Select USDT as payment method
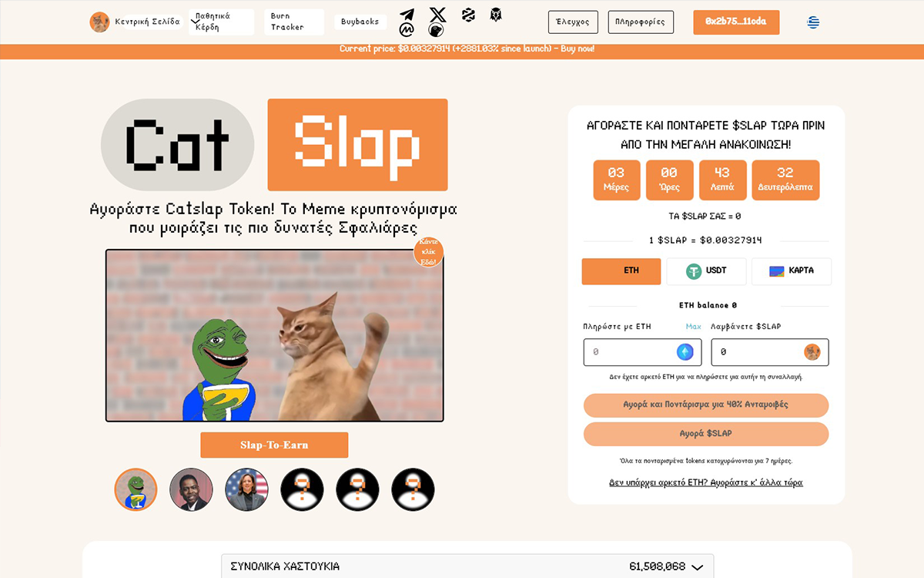This screenshot has height=578, width=924. [706, 271]
